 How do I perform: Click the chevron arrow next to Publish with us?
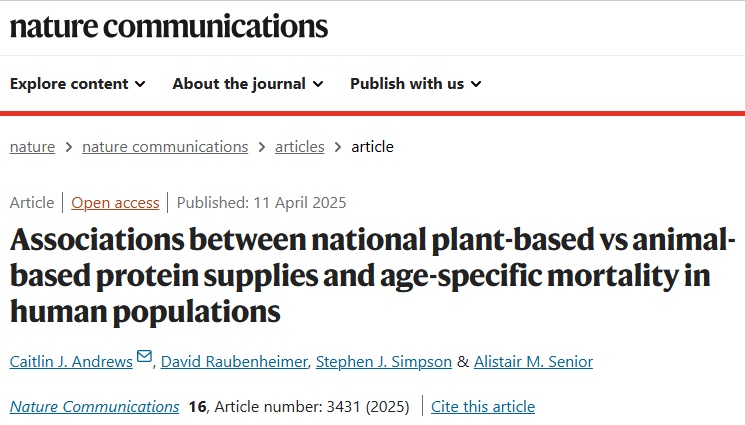476,85
